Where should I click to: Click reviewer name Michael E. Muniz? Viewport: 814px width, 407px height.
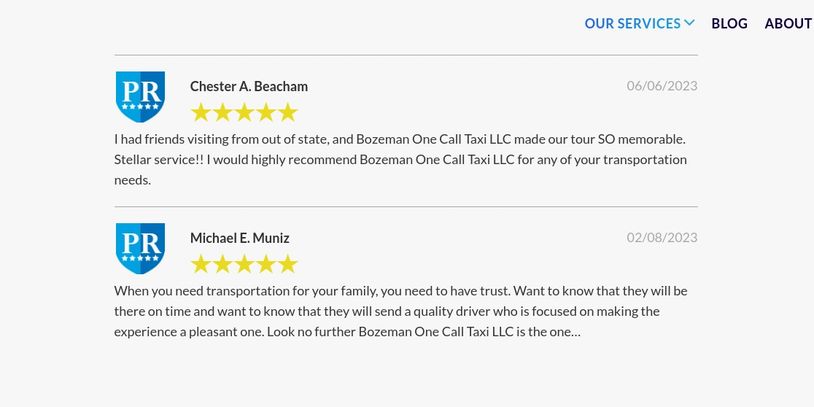[240, 238]
